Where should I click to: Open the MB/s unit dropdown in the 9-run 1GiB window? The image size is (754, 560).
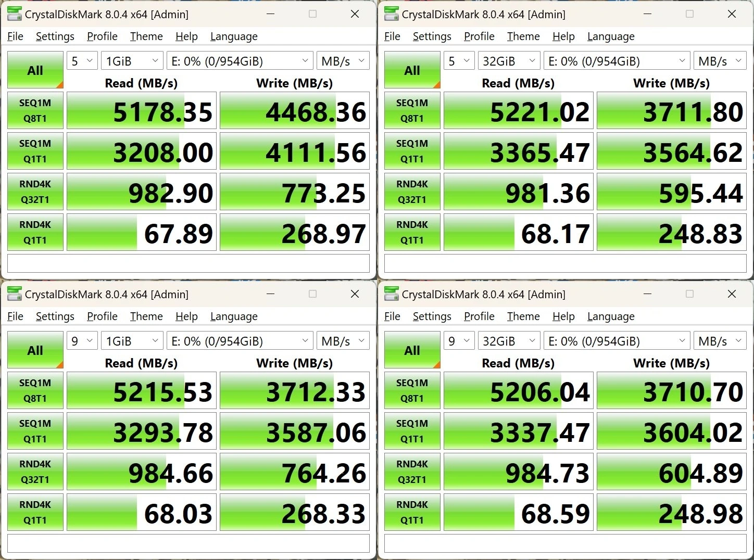point(343,341)
